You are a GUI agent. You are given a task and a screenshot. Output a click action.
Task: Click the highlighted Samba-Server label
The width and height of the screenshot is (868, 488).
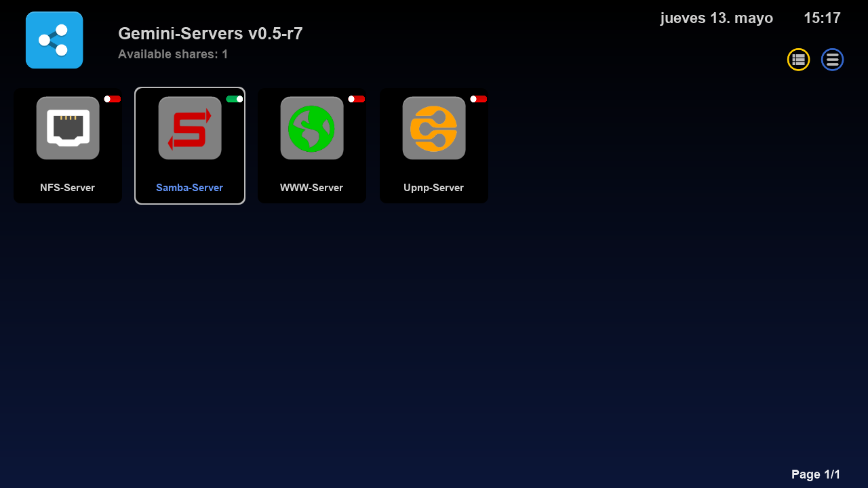pyautogui.click(x=190, y=188)
